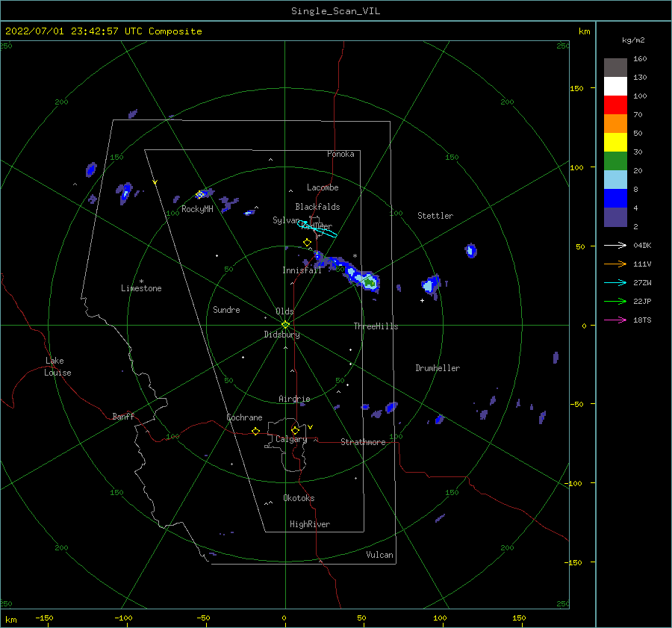Click the Strathmore city label
Image resolution: width=672 pixels, height=628 pixels.
(363, 442)
